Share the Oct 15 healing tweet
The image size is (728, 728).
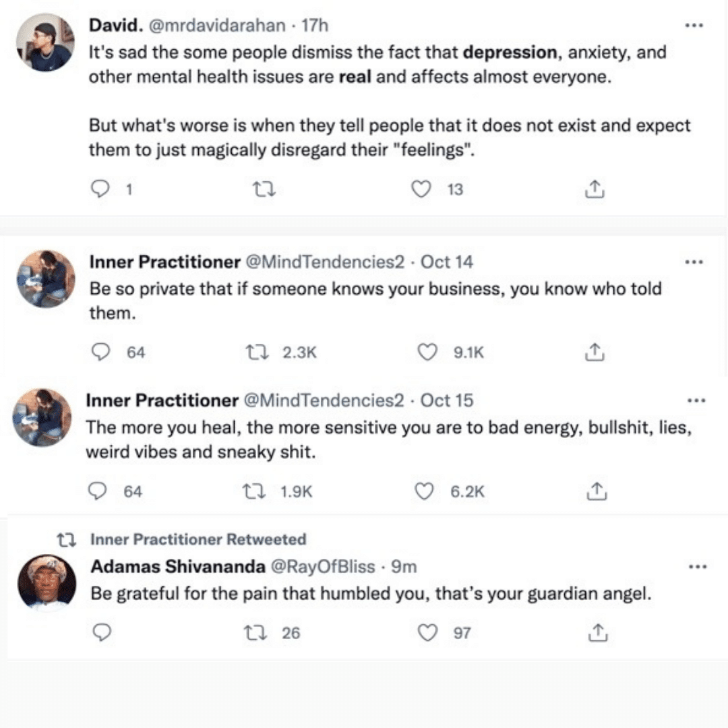[596, 491]
